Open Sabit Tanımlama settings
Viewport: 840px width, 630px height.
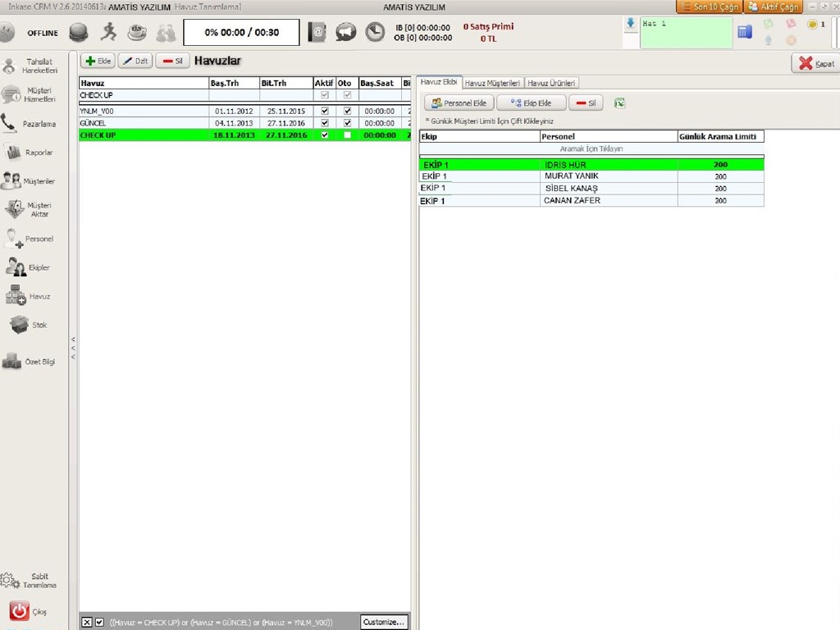28,581
